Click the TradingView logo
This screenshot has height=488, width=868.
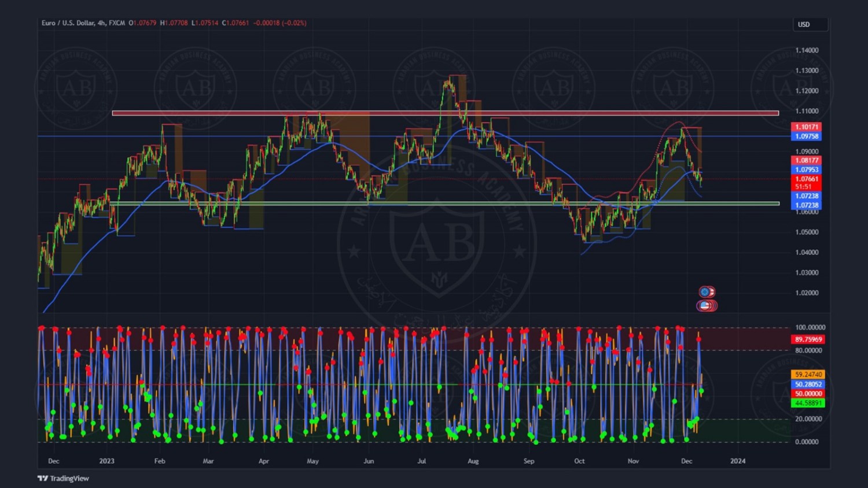(63, 478)
